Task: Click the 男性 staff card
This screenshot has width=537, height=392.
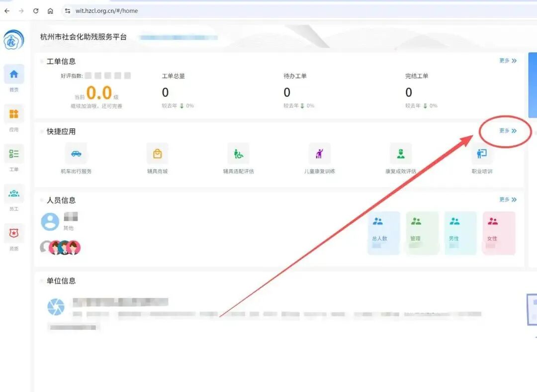Action: click(460, 233)
